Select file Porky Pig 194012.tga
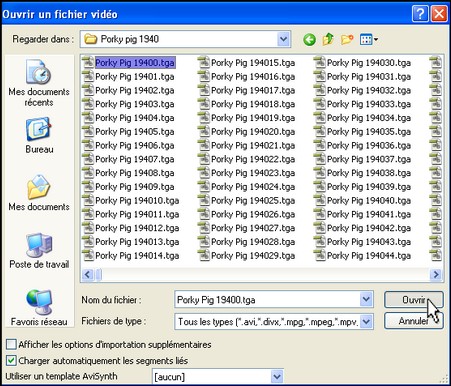Screen dimensions: 451x386 (137, 228)
